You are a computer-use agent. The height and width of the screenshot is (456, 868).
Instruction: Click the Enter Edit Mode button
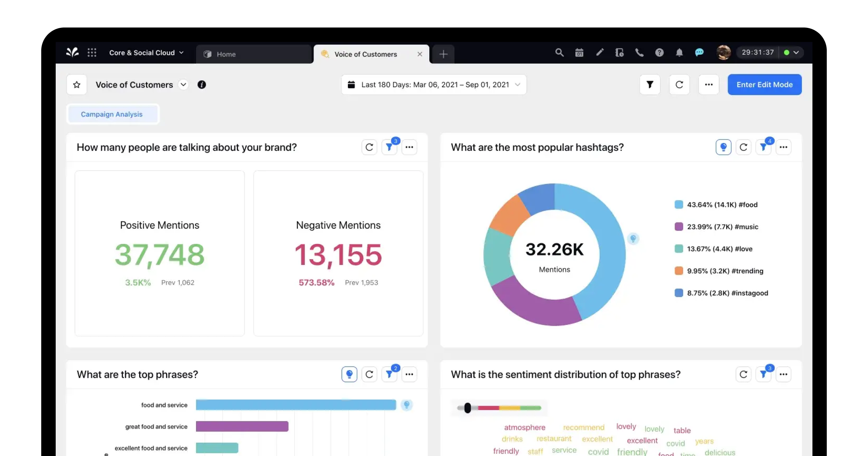click(765, 85)
